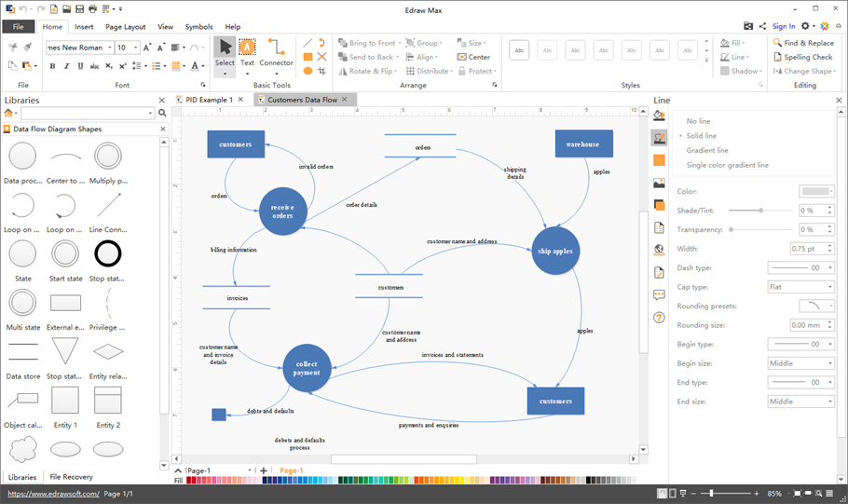Click the help question mark sidebar icon
The width and height of the screenshot is (848, 504).
[659, 318]
